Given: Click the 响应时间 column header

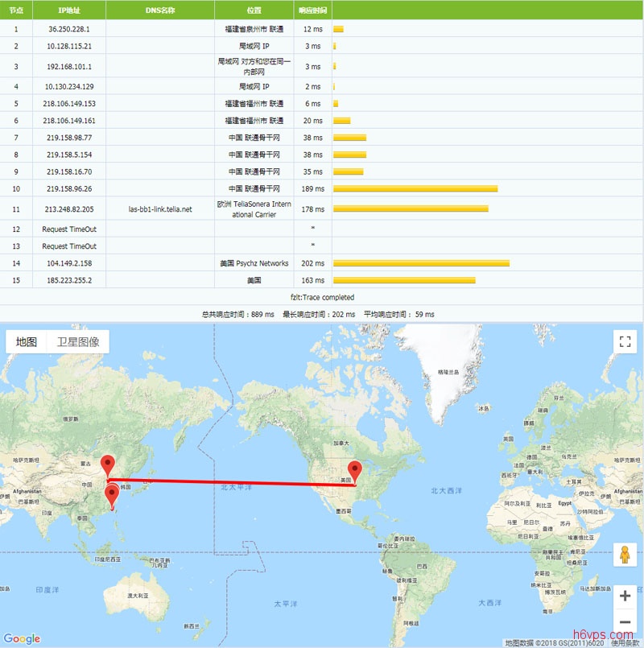Looking at the screenshot, I should (313, 10).
